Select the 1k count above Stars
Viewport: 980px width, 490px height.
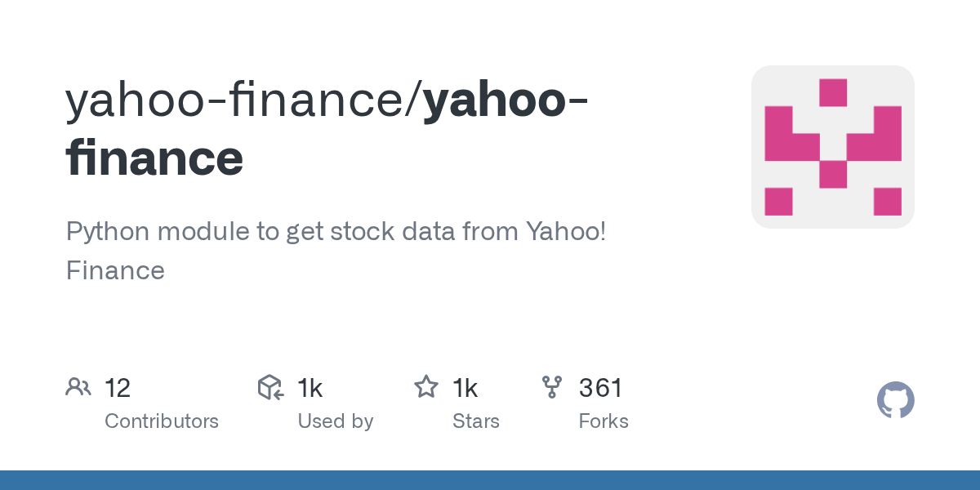465,388
